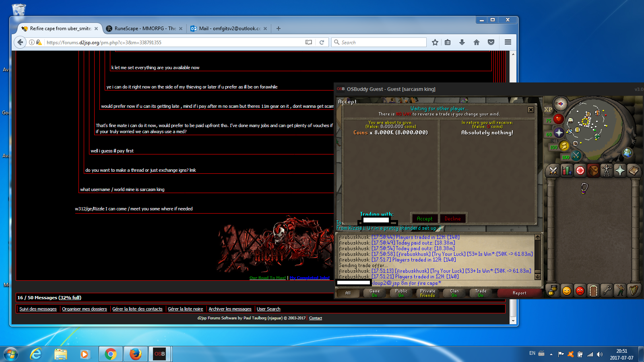The image size is (644, 362).
Task: Open the Firefox downloads arrow
Action: click(x=462, y=42)
